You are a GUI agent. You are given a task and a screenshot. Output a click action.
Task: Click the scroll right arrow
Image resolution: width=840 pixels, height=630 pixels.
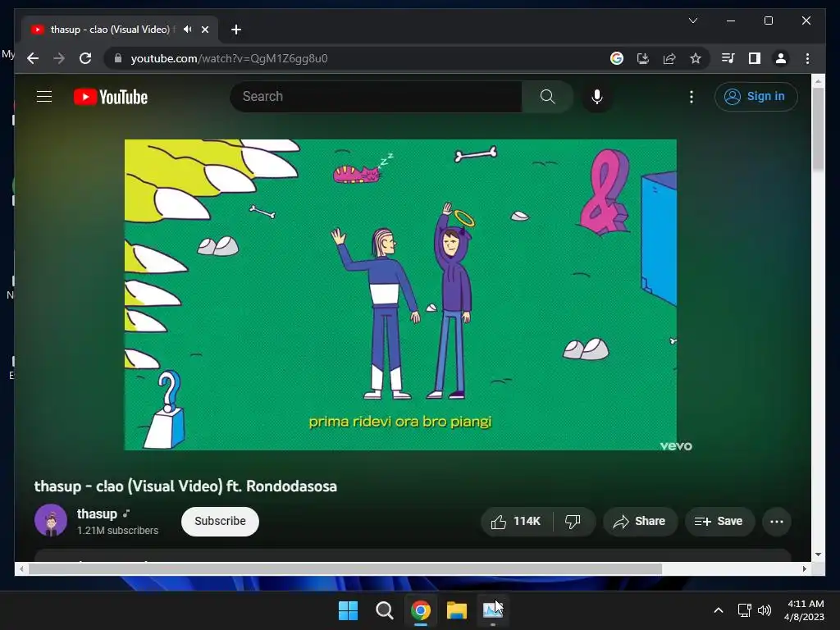[x=804, y=569]
